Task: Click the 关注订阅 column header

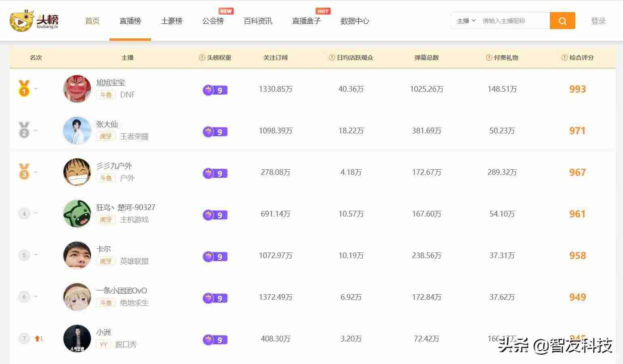Action: click(276, 58)
